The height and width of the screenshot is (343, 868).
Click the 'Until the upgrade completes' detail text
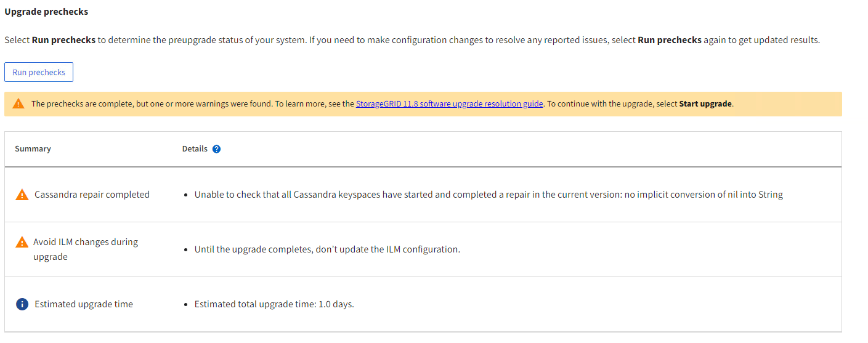327,249
